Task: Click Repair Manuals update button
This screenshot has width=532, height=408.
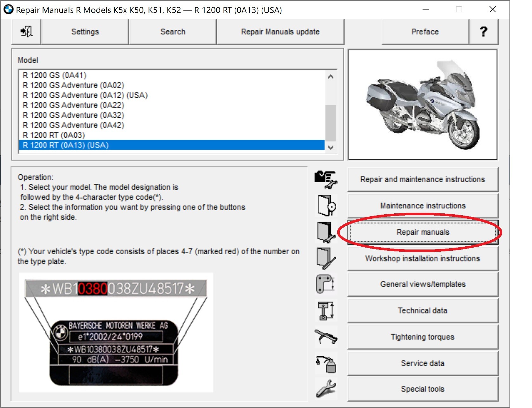Action: pyautogui.click(x=280, y=32)
